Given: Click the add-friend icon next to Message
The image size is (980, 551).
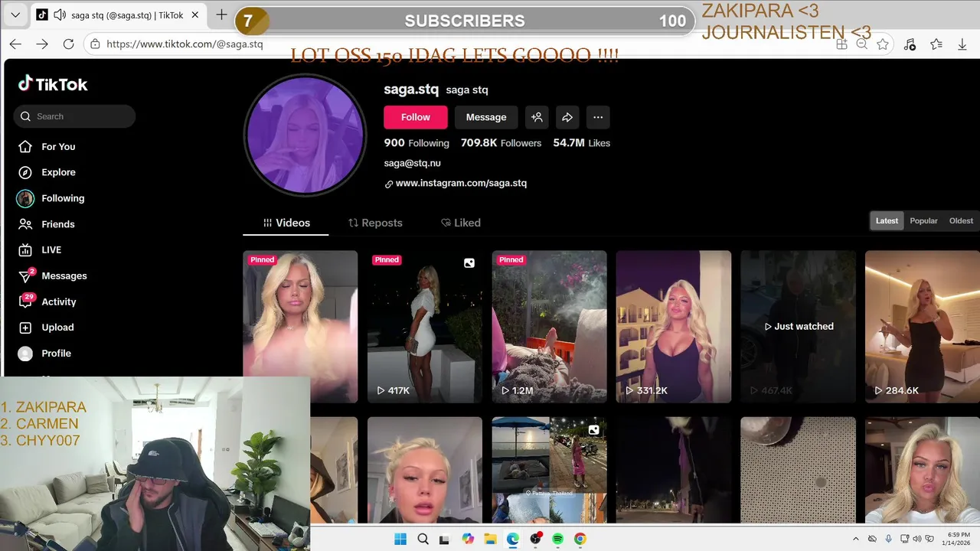Looking at the screenshot, I should (x=537, y=117).
